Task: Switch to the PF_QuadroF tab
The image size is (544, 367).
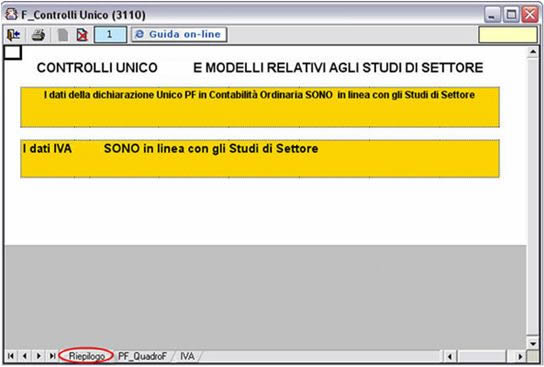Action: (142, 356)
